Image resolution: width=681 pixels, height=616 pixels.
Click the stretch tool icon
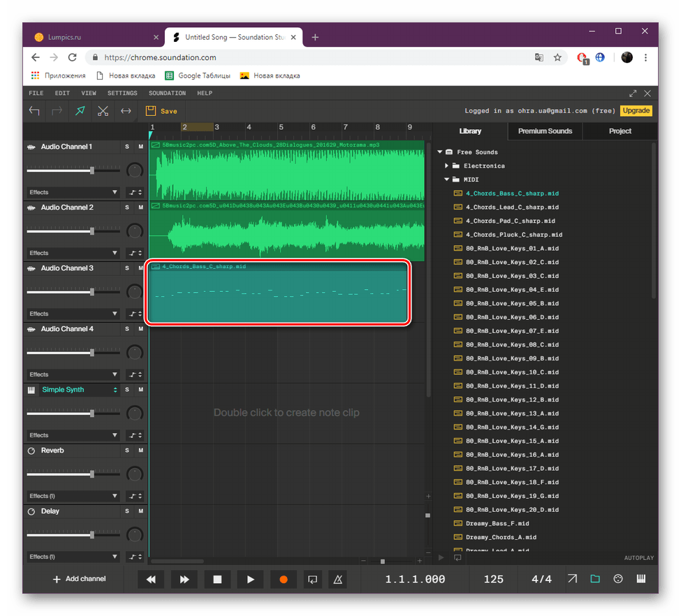pos(125,110)
